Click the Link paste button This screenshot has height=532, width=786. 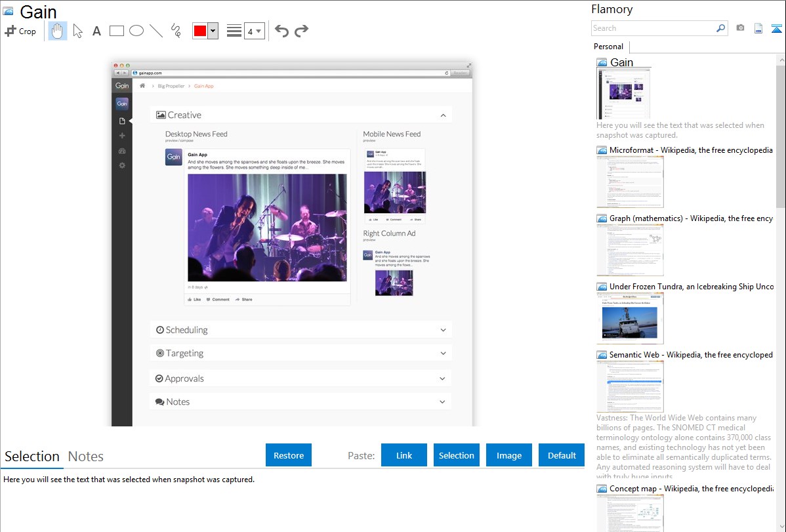coord(404,455)
